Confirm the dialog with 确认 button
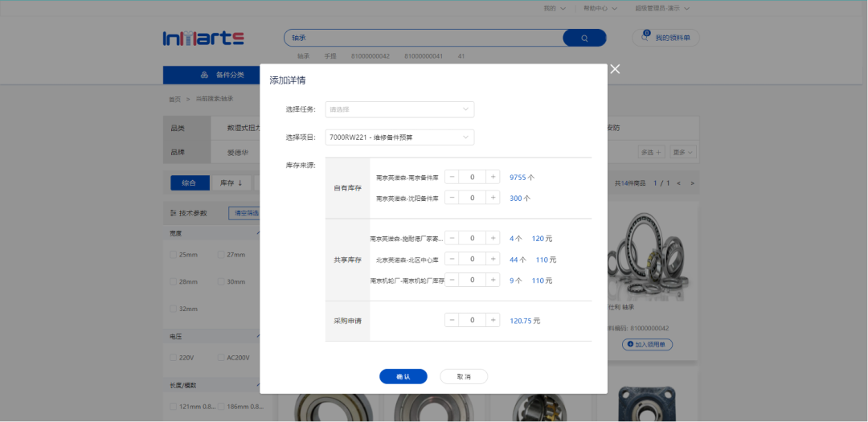Screen dimensions: 868x422 click(403, 377)
